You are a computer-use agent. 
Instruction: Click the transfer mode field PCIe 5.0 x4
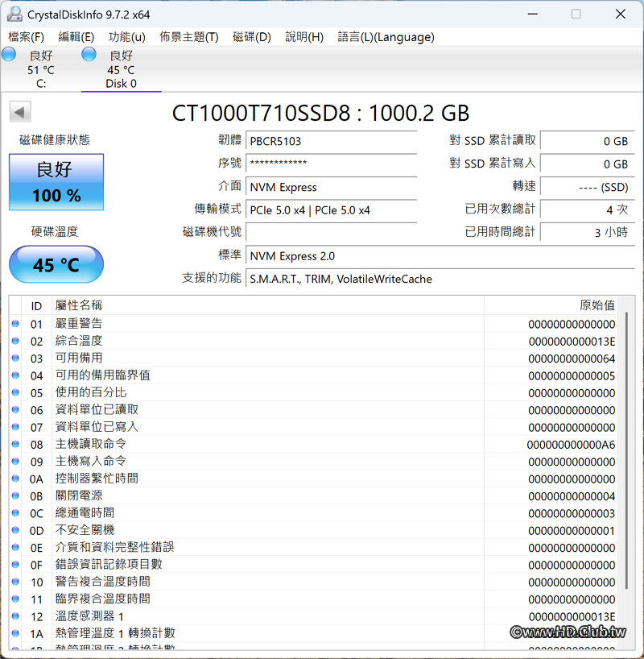tap(331, 209)
